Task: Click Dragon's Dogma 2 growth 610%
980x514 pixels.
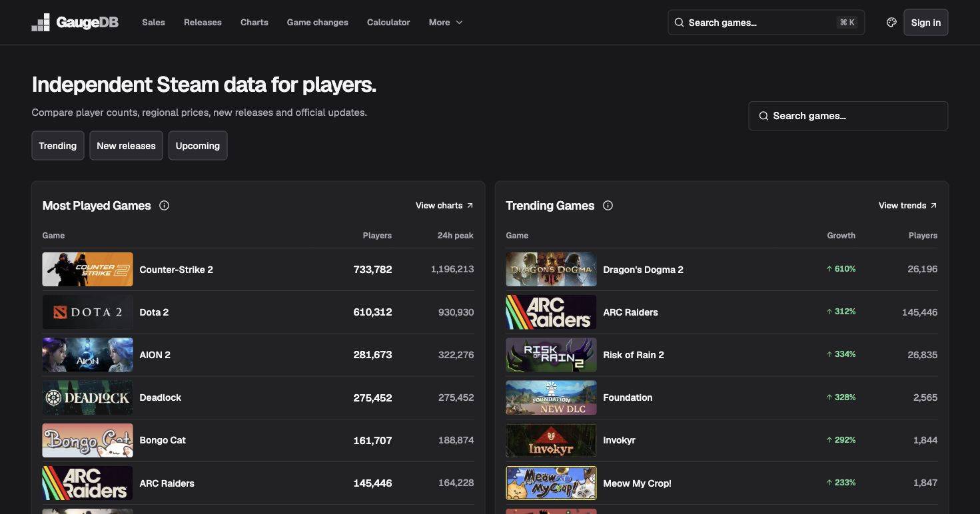Action: [841, 269]
